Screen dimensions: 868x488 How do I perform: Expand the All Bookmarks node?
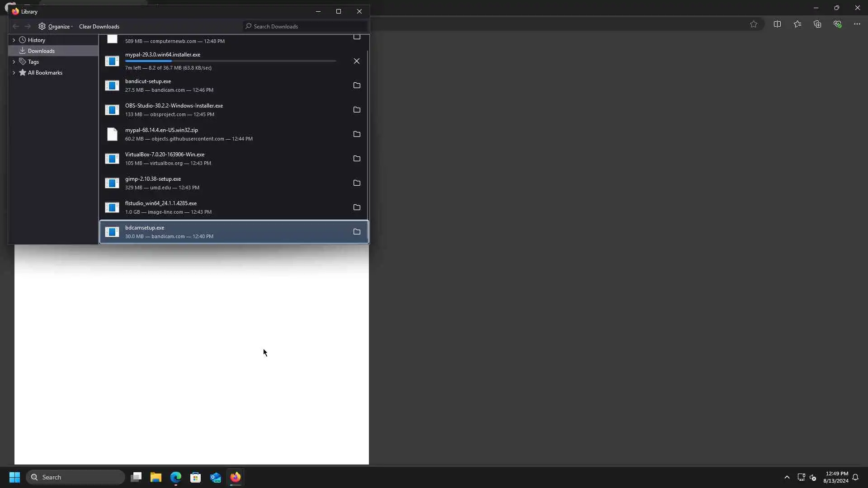point(14,73)
